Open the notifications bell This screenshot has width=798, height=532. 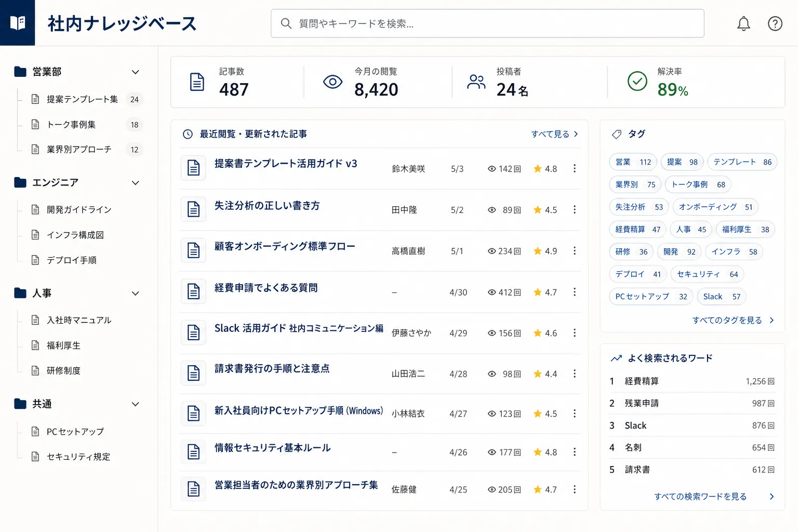coord(743,23)
